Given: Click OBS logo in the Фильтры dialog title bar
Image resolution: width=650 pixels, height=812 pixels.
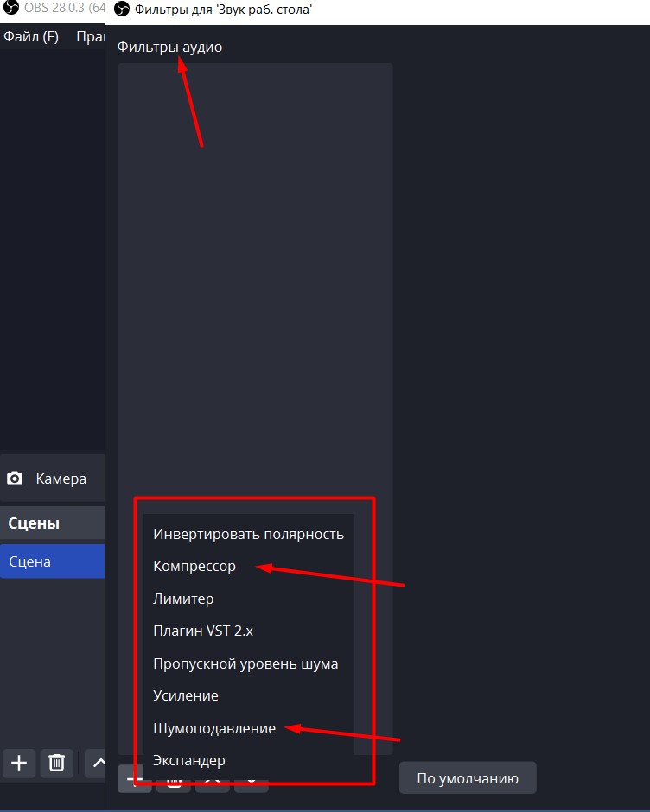Looking at the screenshot, I should (122, 10).
